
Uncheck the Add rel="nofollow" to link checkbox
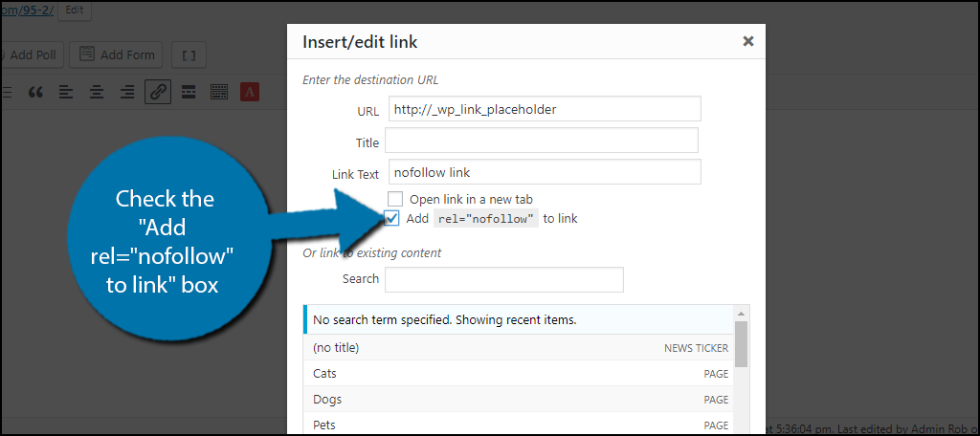coord(392,218)
